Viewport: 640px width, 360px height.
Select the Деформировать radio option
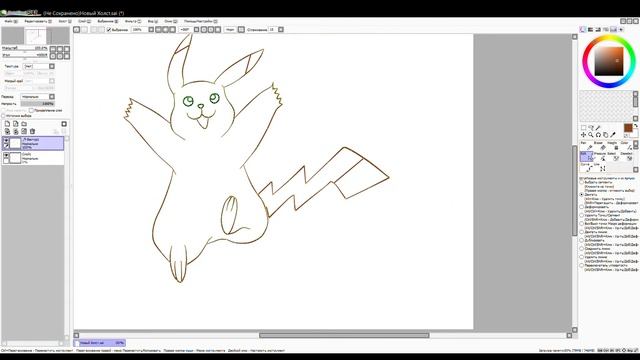pyautogui.click(x=582, y=207)
